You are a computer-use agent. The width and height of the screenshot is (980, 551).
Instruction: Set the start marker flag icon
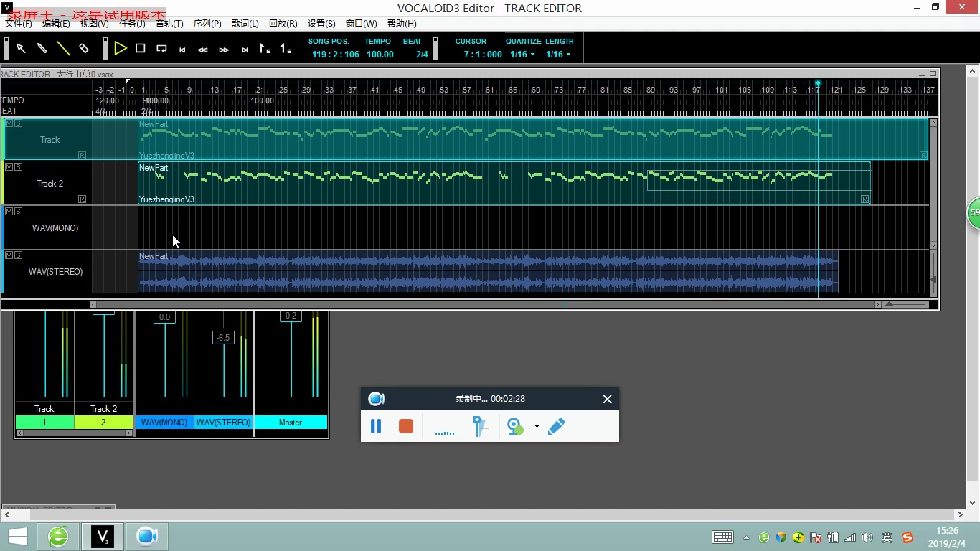[x=265, y=49]
